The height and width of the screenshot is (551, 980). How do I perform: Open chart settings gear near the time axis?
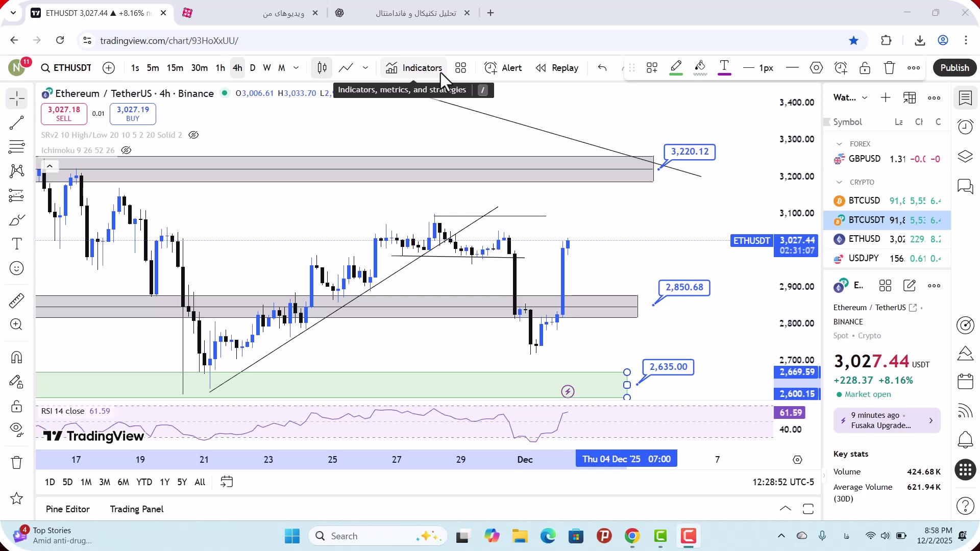[x=797, y=460]
